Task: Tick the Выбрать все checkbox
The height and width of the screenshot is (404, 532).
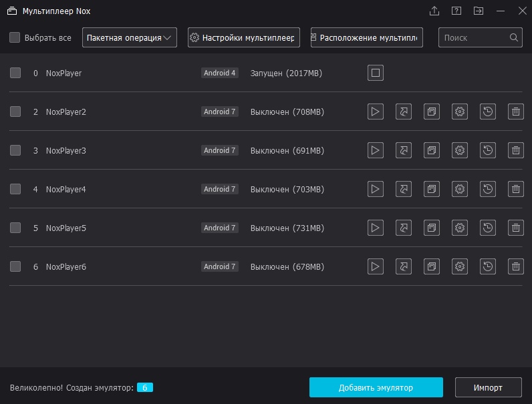Action: point(15,37)
